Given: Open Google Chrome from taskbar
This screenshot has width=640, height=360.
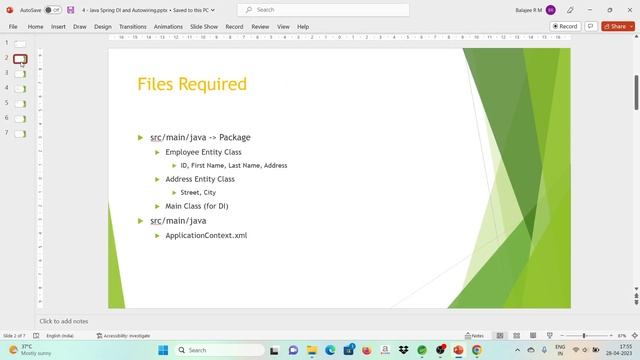Looking at the screenshot, I should (477, 350).
